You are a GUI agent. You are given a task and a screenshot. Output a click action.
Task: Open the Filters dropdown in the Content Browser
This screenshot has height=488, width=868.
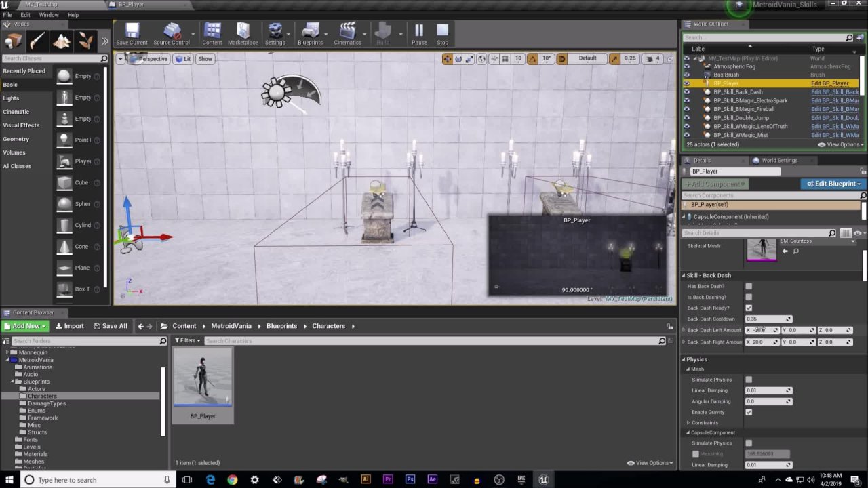point(187,341)
